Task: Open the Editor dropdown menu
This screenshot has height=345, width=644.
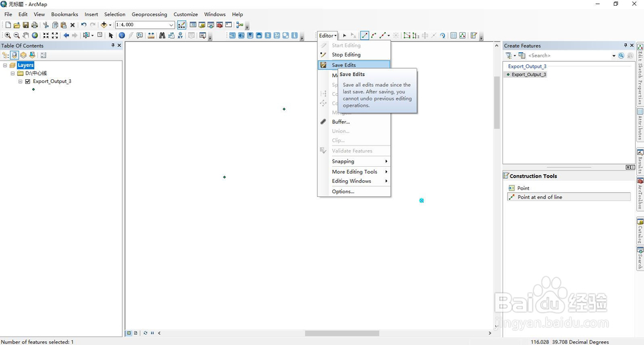Action: (327, 36)
